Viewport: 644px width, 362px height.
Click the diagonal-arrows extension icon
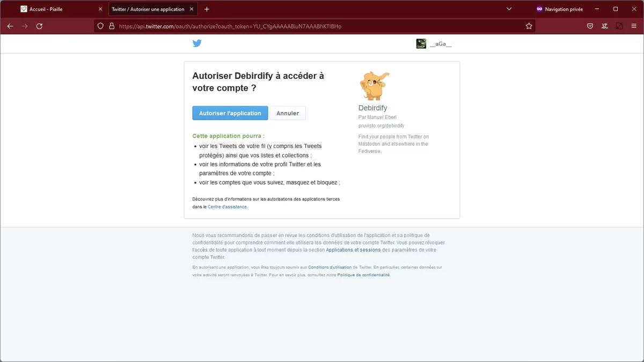click(x=619, y=26)
